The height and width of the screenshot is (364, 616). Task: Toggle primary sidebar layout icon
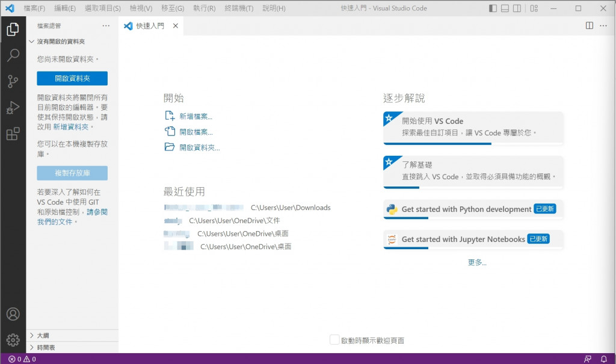click(493, 8)
